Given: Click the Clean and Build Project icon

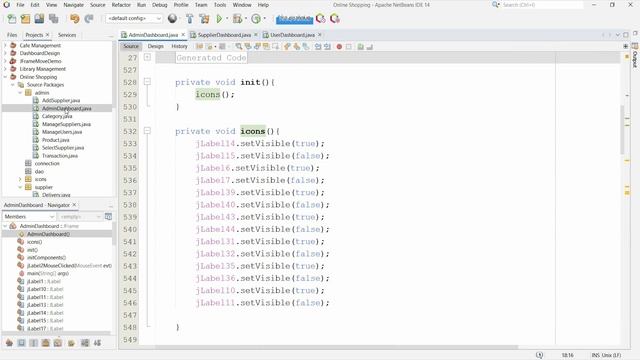Looking at the screenshot, I should coord(204,19).
